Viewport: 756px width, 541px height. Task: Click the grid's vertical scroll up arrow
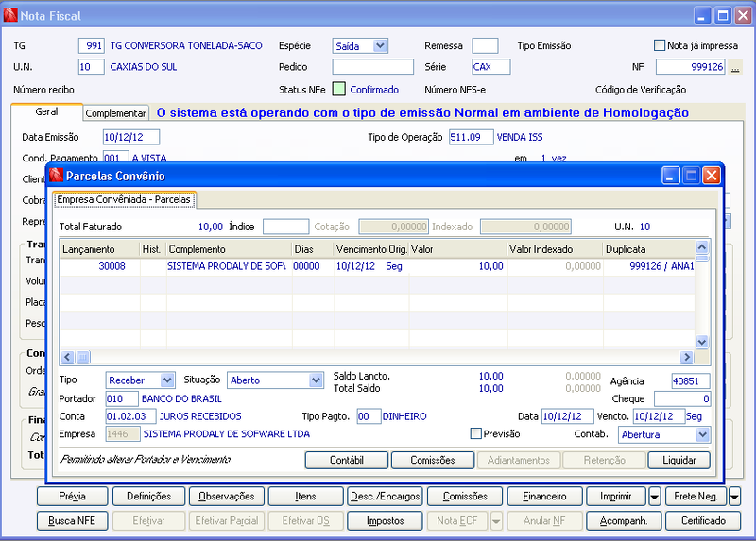(x=702, y=247)
